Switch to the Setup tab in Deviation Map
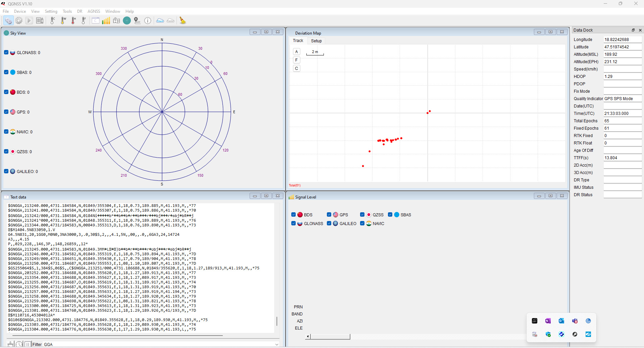Screen dimensions: 644x348 coord(316,41)
